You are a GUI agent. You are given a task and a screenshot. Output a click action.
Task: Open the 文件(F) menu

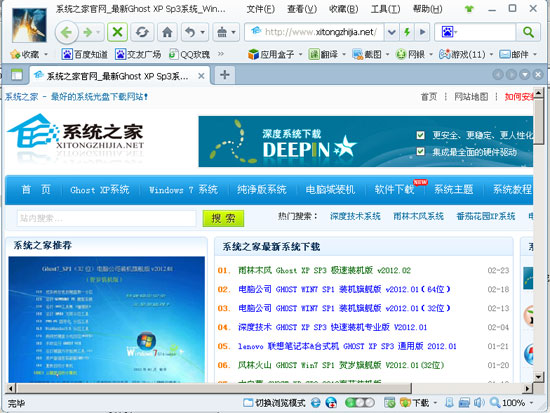(x=260, y=9)
